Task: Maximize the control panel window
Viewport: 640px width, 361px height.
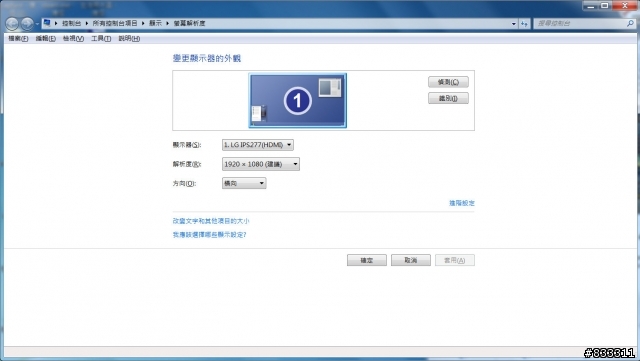Action: click(x=604, y=6)
